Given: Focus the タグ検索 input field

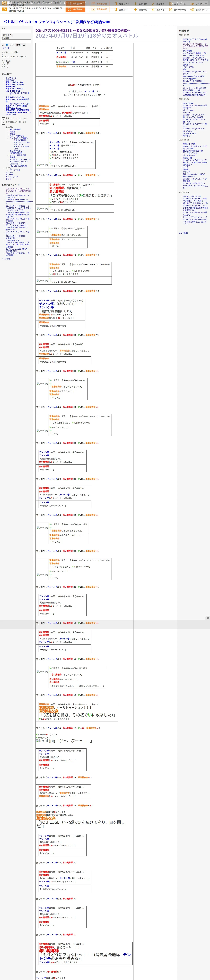Looking at the screenshot, I should coord(16,41).
